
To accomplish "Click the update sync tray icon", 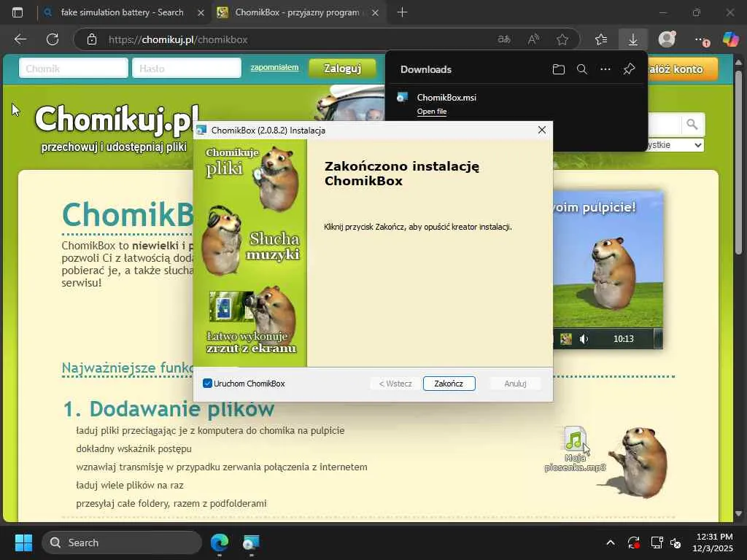I will click(x=634, y=542).
